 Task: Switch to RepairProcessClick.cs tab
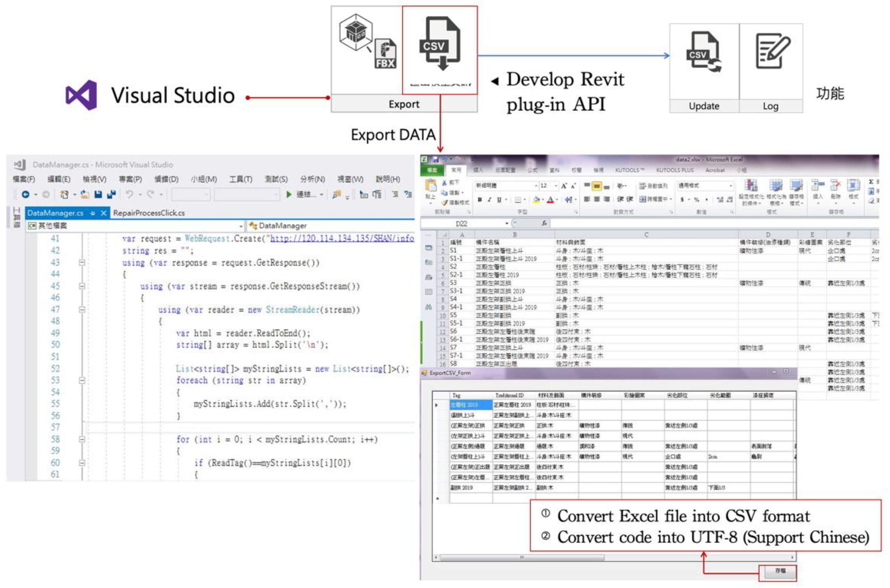point(149,213)
